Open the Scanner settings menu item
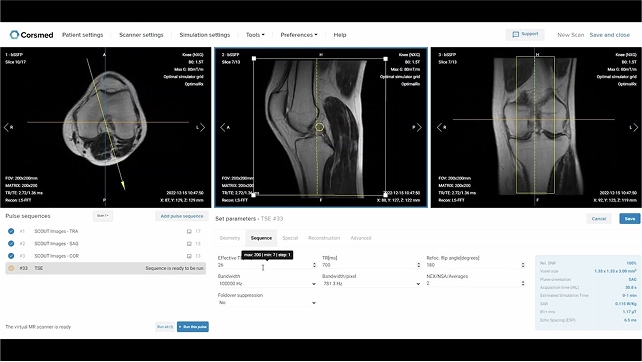Image resolution: width=642 pixels, height=362 pixels. point(141,35)
